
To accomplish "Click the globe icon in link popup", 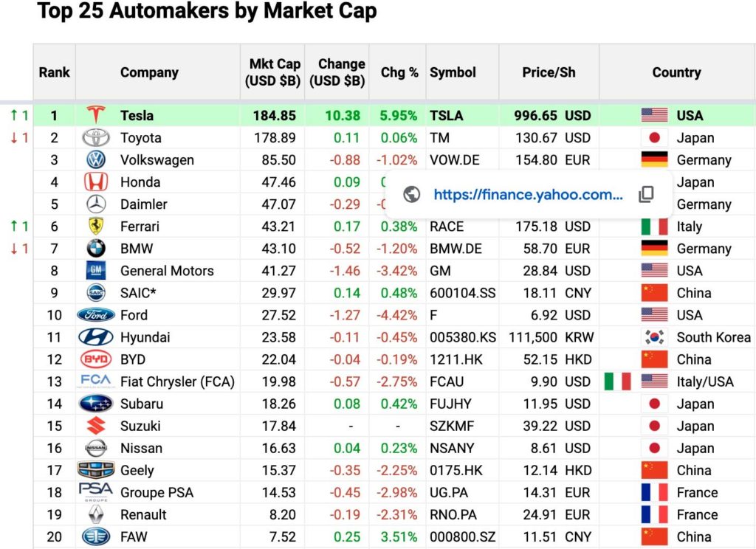I will pyautogui.click(x=412, y=194).
